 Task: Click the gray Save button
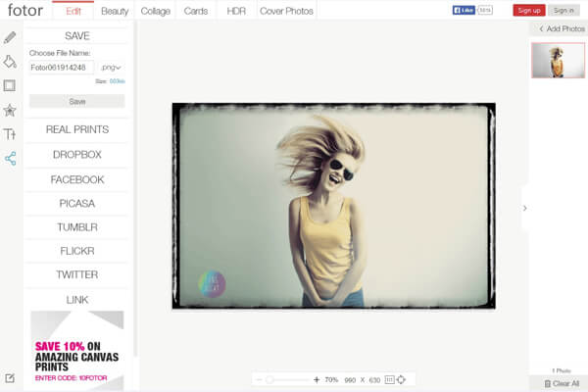point(76,101)
